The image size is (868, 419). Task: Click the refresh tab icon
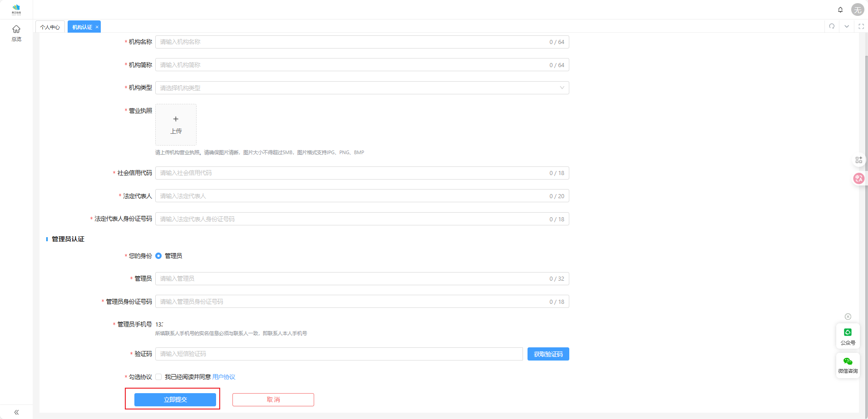[x=832, y=26]
